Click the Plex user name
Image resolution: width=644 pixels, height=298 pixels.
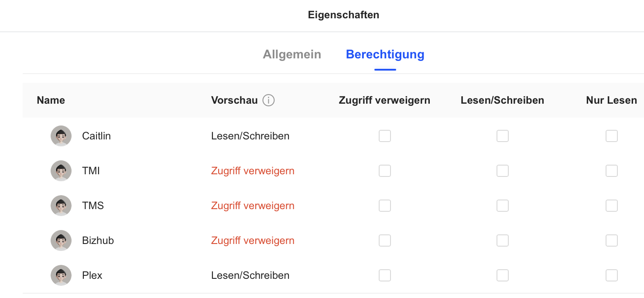(x=92, y=275)
